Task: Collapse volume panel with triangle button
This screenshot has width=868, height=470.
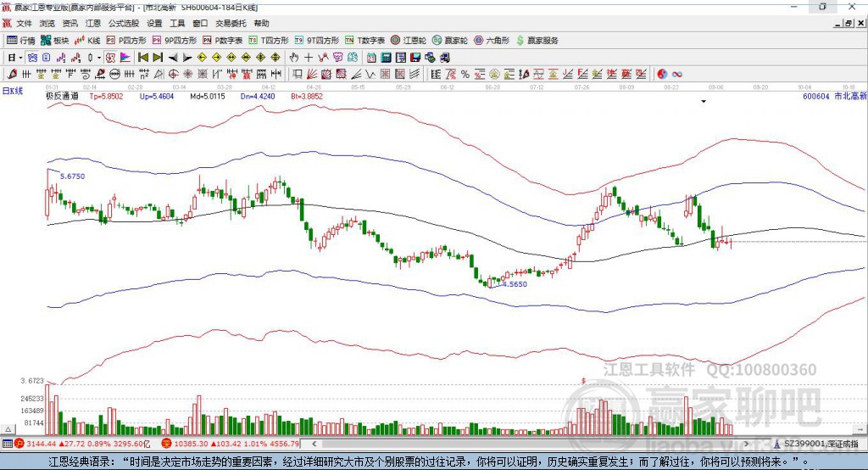Action: [8, 429]
